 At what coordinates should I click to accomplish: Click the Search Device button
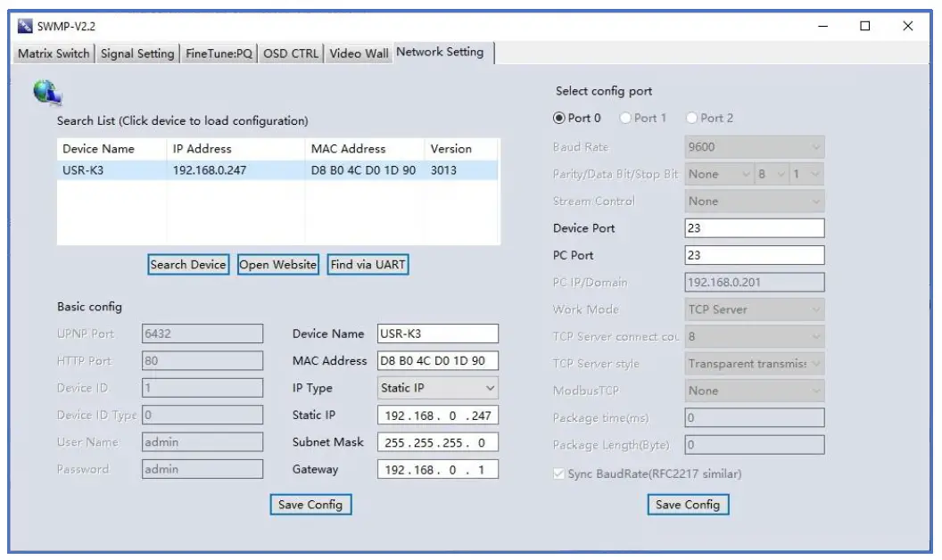tap(188, 264)
